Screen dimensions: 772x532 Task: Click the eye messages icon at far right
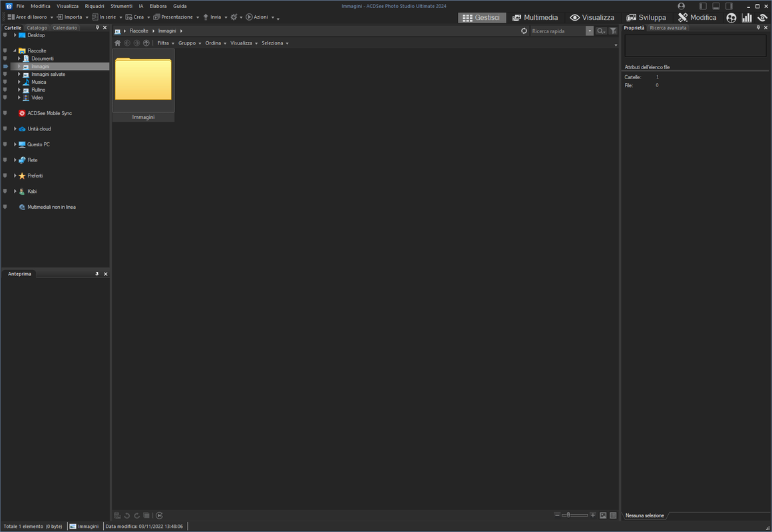[x=762, y=18]
